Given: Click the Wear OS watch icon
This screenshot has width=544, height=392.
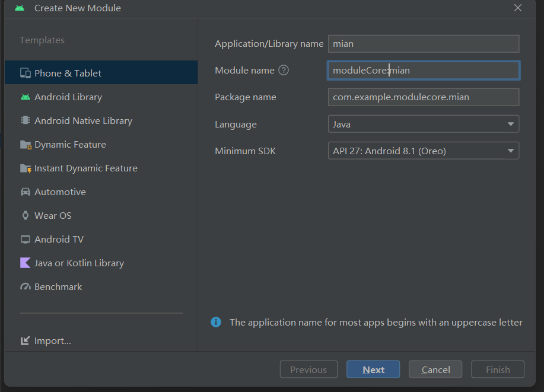Looking at the screenshot, I should [26, 215].
